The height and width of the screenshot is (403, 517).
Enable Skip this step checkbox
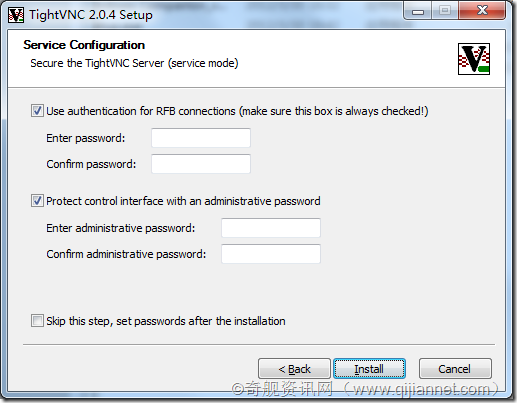(37, 321)
